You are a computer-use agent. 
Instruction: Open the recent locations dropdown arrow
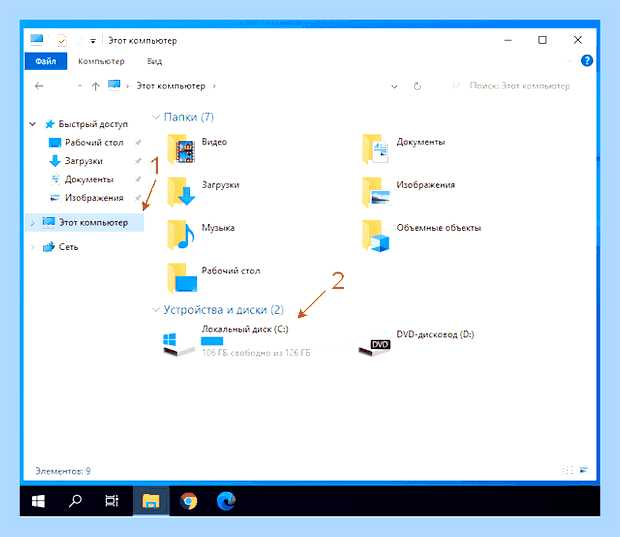pos(79,86)
